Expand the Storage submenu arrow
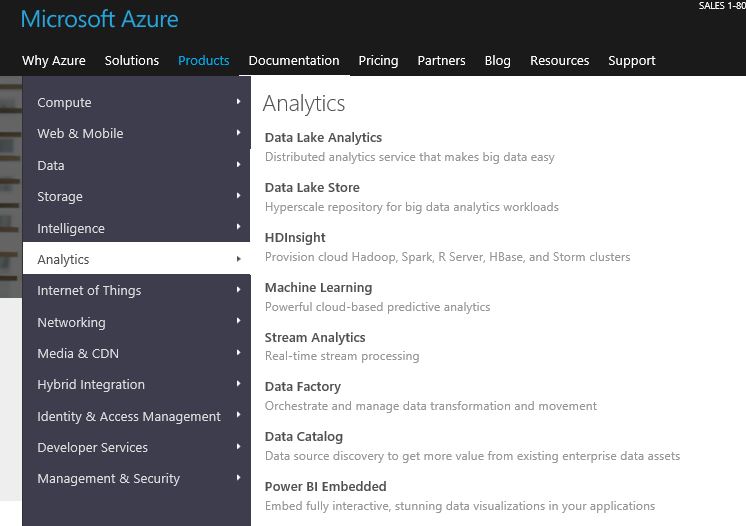 [x=238, y=196]
